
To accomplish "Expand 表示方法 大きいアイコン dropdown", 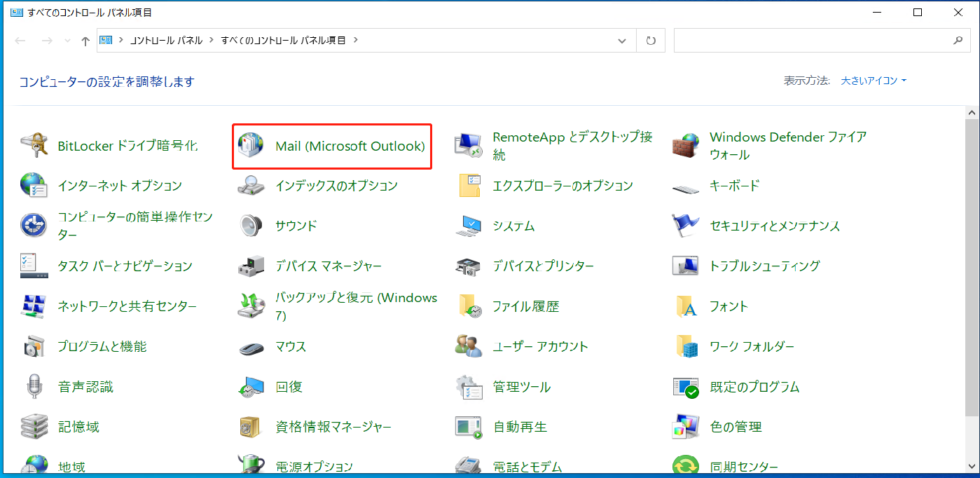I will (x=874, y=81).
